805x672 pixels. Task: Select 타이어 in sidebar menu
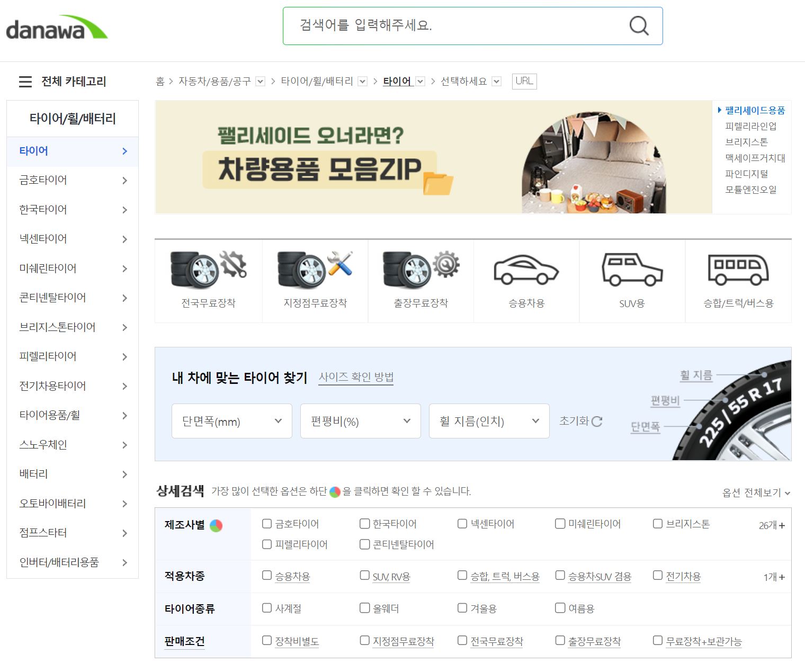pos(73,151)
